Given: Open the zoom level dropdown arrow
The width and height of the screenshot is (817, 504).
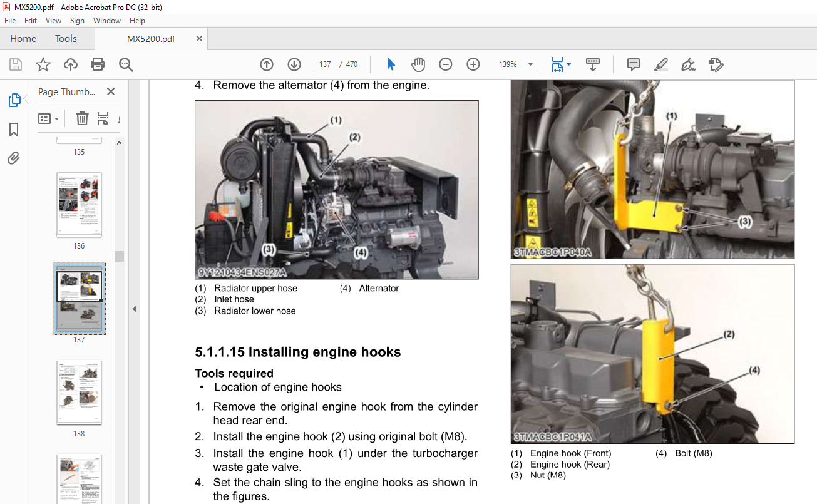Looking at the screenshot, I should point(530,64).
